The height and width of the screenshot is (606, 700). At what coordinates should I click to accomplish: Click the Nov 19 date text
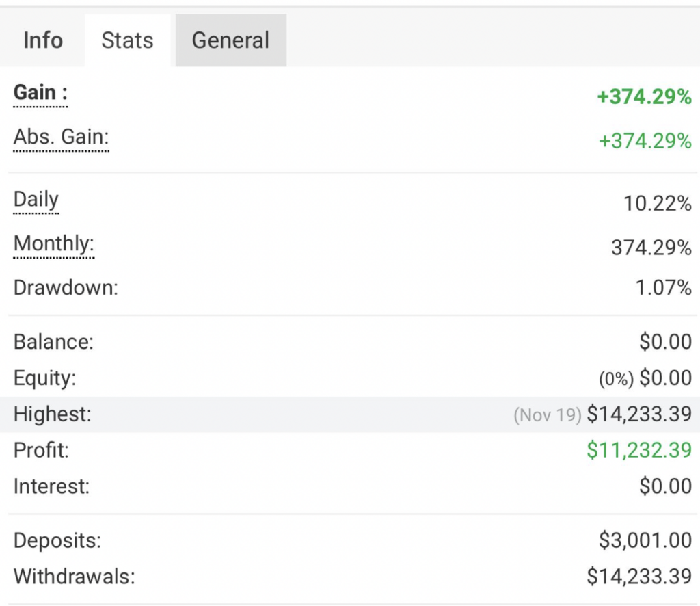coord(548,415)
